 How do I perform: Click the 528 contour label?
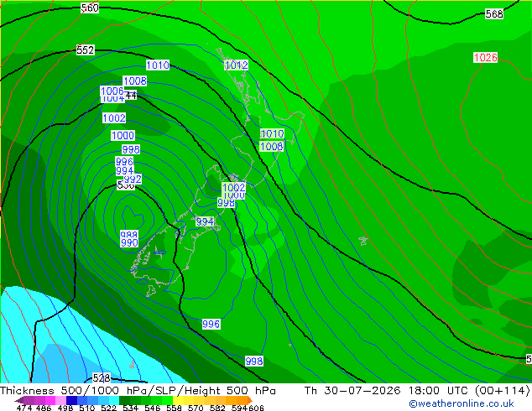tap(102, 377)
